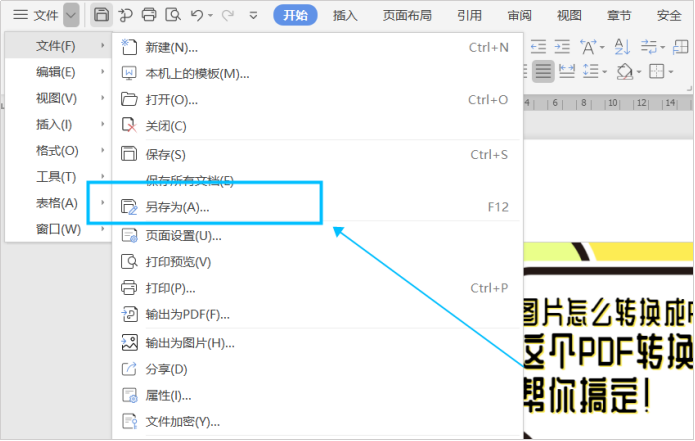Click the ribbon icon right of paragraph marks
695x441 pixels.
point(680,47)
